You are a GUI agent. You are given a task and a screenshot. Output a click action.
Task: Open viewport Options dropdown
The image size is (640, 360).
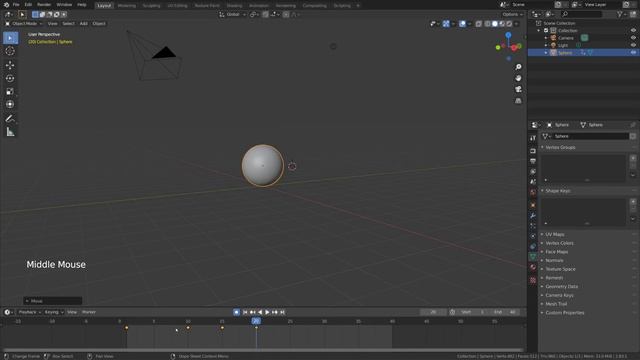pyautogui.click(x=512, y=14)
